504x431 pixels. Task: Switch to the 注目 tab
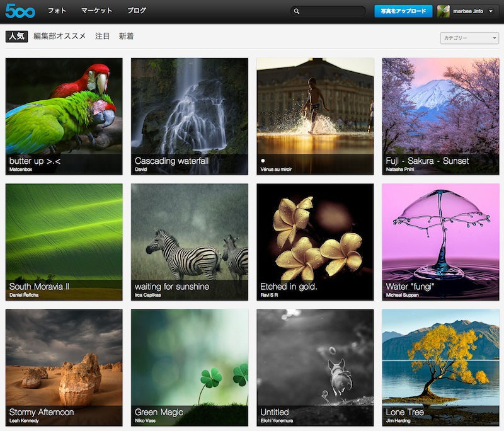(102, 36)
